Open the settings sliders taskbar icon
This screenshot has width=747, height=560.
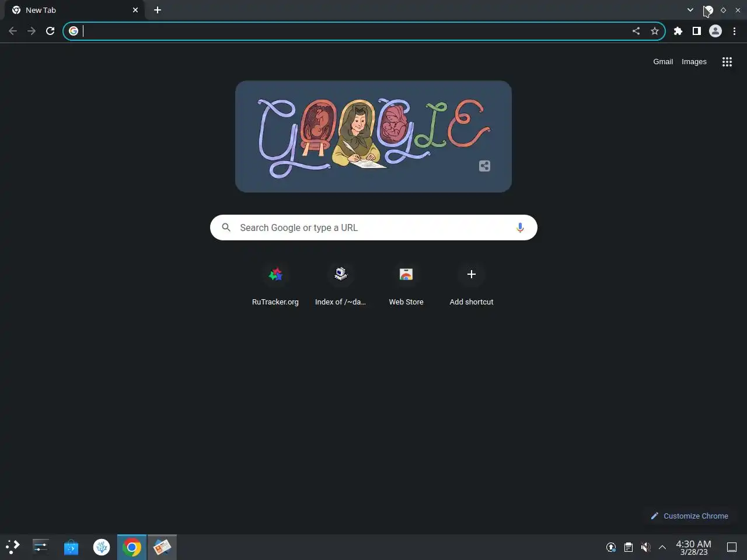tap(40, 547)
